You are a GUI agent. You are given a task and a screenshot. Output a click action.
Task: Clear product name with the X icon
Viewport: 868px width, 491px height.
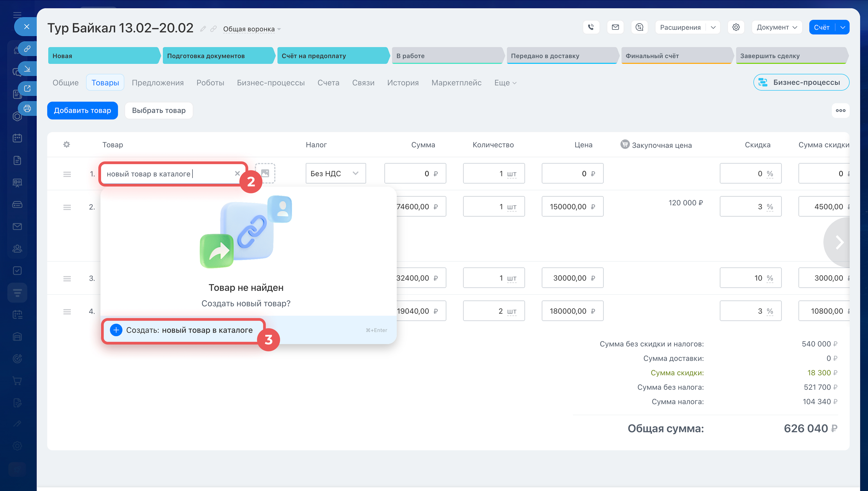pos(237,173)
